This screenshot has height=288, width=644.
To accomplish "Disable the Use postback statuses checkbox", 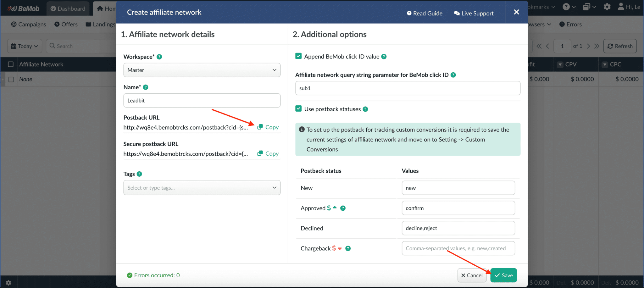I will pos(298,109).
